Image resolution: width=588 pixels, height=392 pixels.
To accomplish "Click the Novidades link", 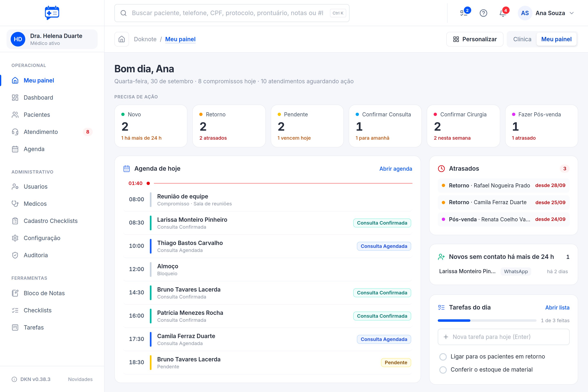I will coord(80,379).
